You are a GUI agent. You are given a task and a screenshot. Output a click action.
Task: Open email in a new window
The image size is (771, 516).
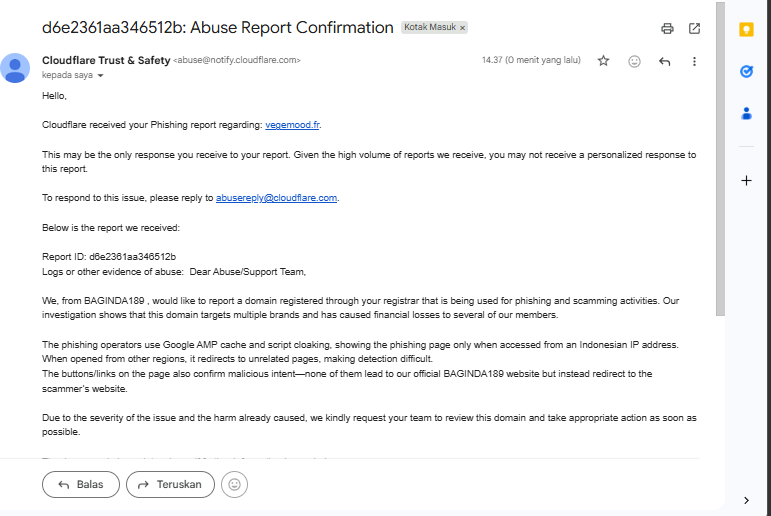pos(695,29)
